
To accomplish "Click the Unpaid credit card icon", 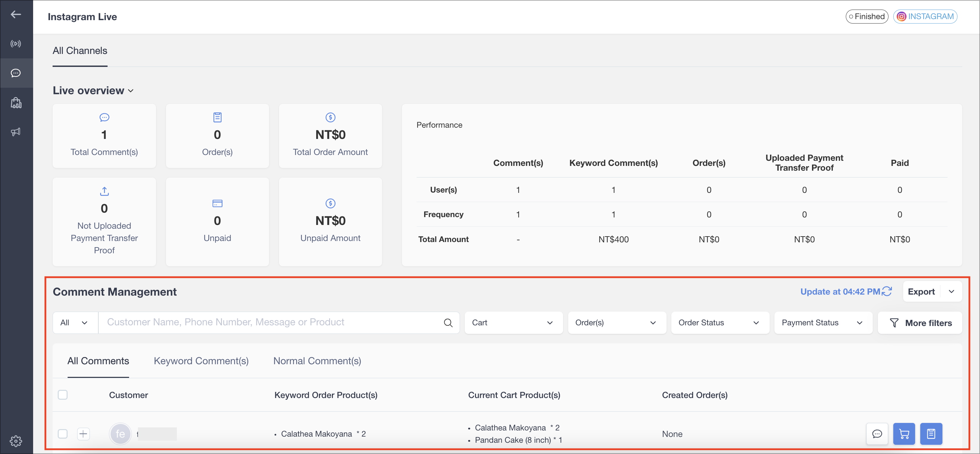I will [x=217, y=203].
